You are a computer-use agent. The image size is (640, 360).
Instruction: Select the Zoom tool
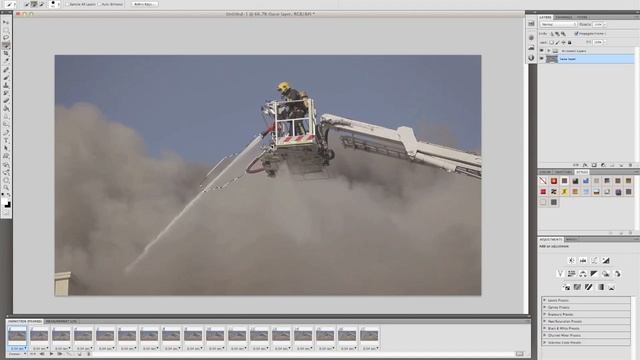6,188
